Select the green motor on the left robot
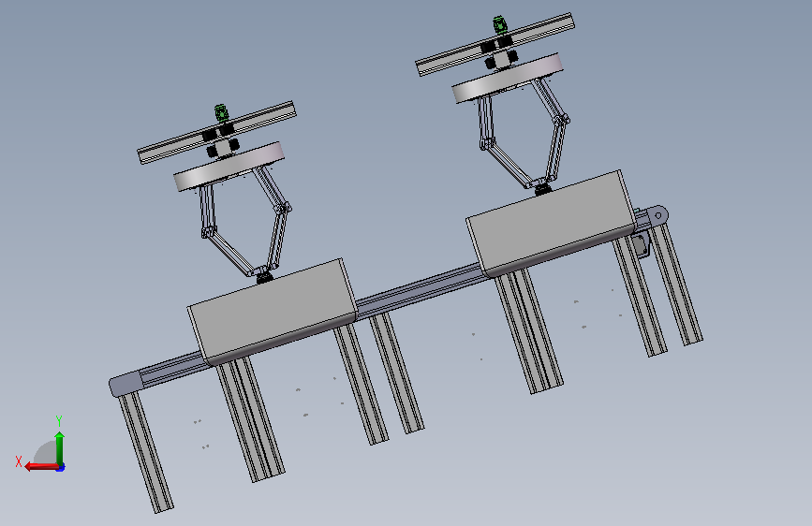This screenshot has width=812, height=526. pos(221,113)
